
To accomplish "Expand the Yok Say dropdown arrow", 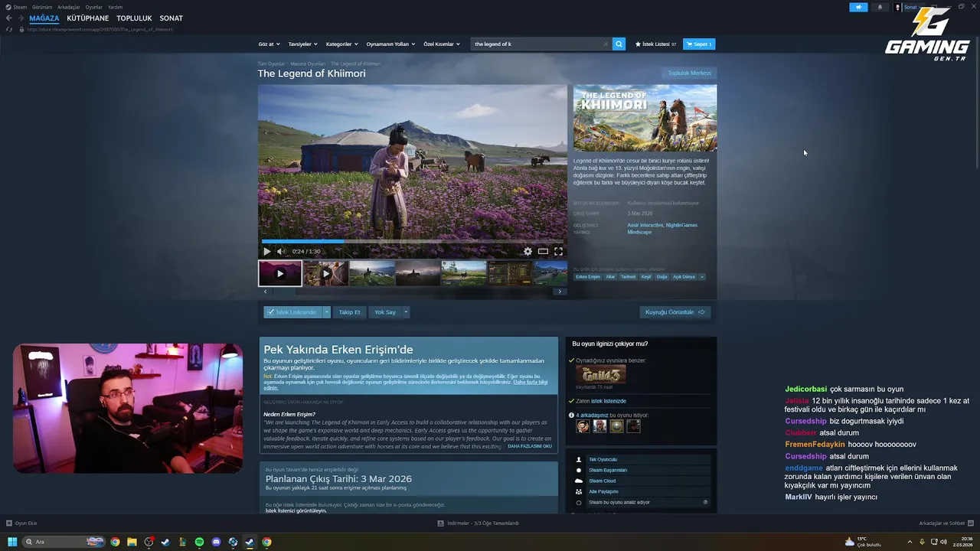I will pos(406,312).
